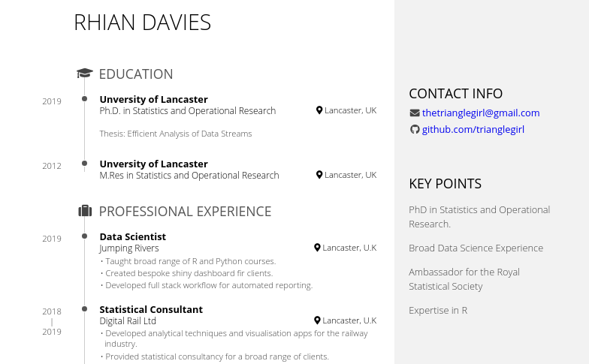Click the envelope email icon
Viewport: 589px width, 364px height.
click(414, 113)
